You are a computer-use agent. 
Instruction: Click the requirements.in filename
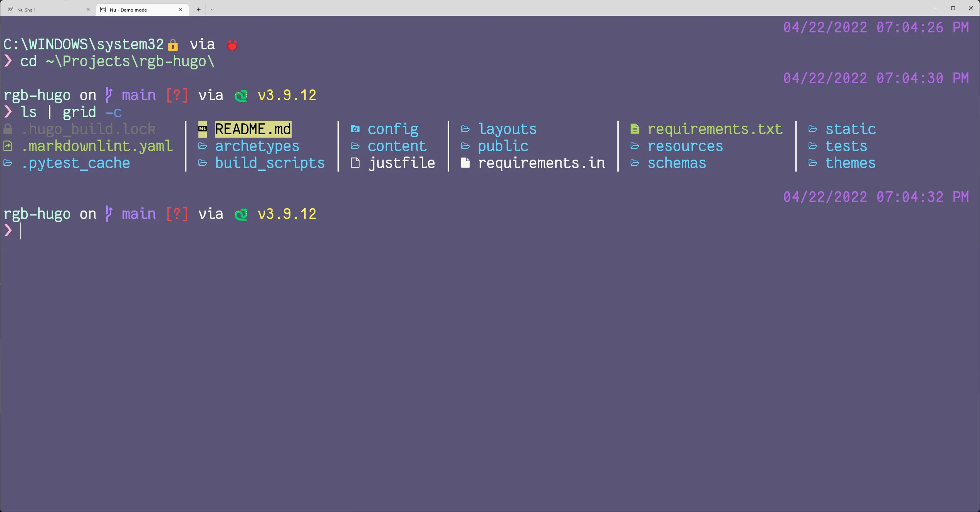(541, 163)
